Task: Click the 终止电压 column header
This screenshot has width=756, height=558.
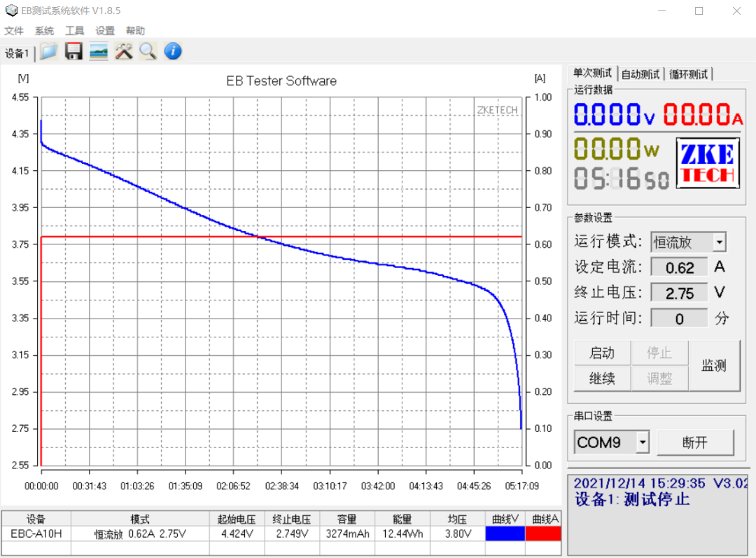Action: (x=292, y=519)
